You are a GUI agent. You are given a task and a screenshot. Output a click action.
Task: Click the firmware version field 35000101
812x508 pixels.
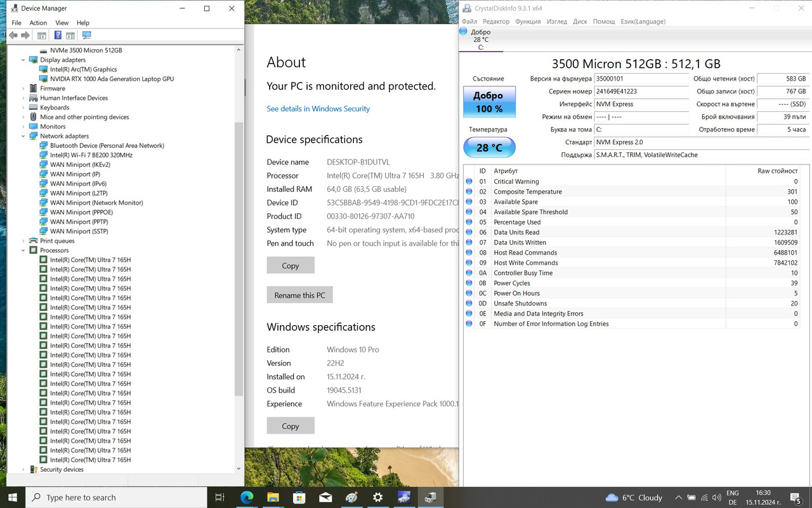point(641,79)
